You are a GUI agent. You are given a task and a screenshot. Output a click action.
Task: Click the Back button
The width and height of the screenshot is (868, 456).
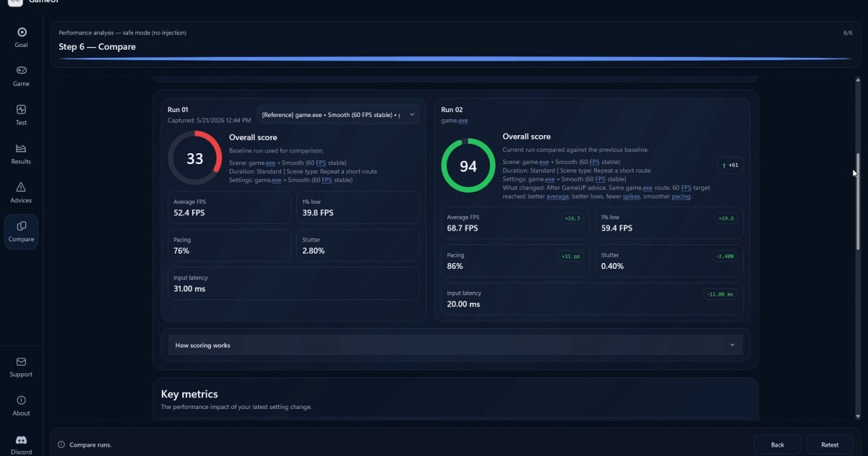(x=778, y=444)
